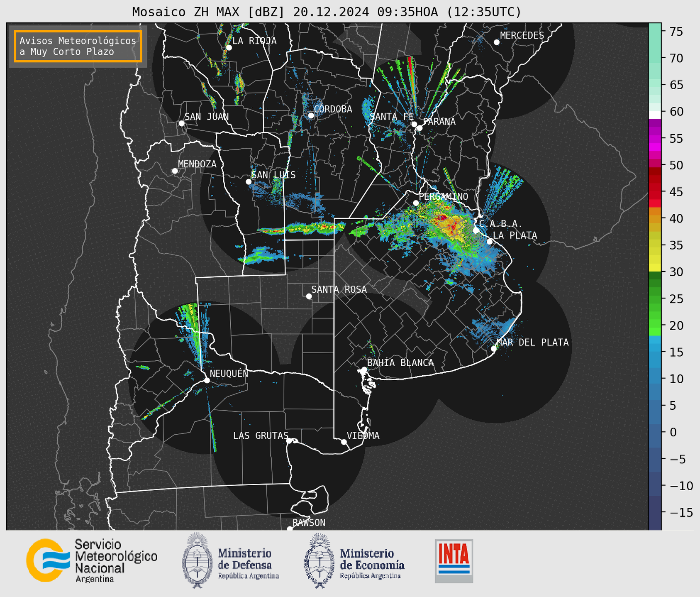Click the Ministerio de Economía emblem
Image resolution: width=700 pixels, height=597 pixels.
tap(320, 560)
